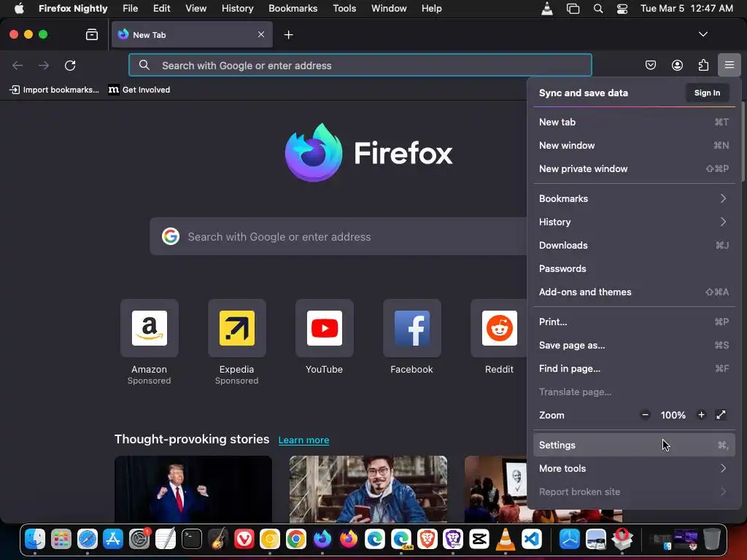Image resolution: width=747 pixels, height=560 pixels.
Task: Open a new tab with the plus icon
Action: 288,35
